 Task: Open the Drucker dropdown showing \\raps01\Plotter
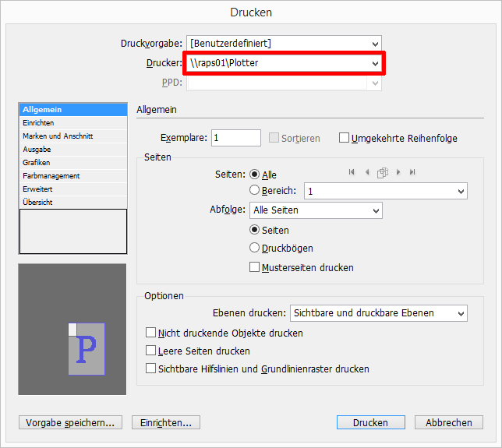click(284, 63)
